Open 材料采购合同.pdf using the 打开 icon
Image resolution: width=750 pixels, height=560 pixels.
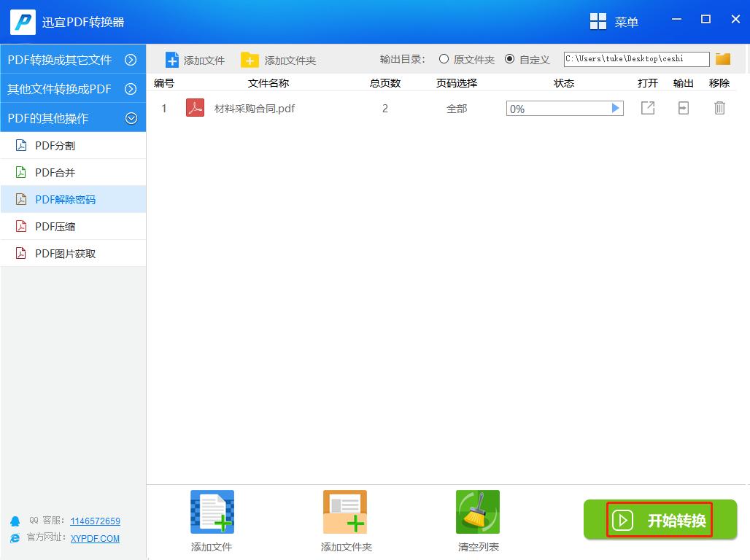(647, 107)
